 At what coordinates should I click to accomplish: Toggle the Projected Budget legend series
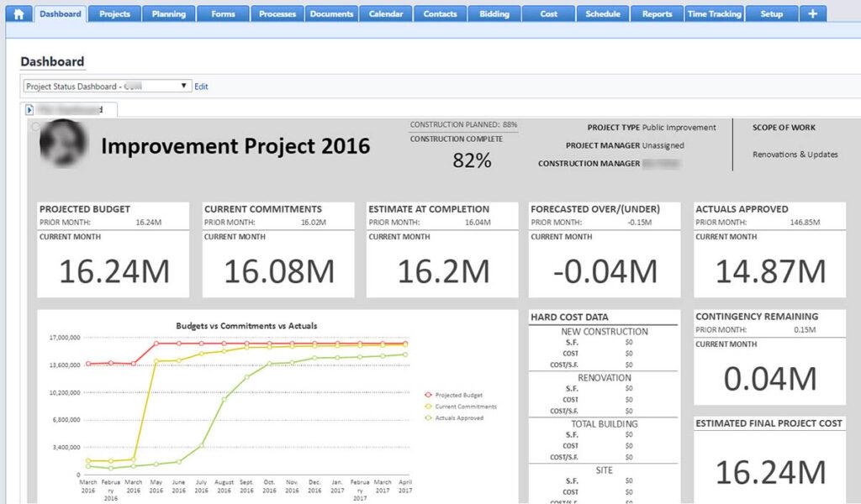coord(458,395)
